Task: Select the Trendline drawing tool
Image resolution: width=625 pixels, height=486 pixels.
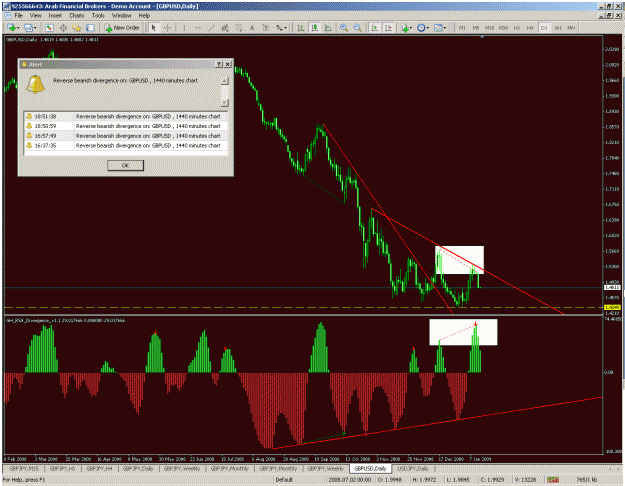Action: [x=211, y=28]
